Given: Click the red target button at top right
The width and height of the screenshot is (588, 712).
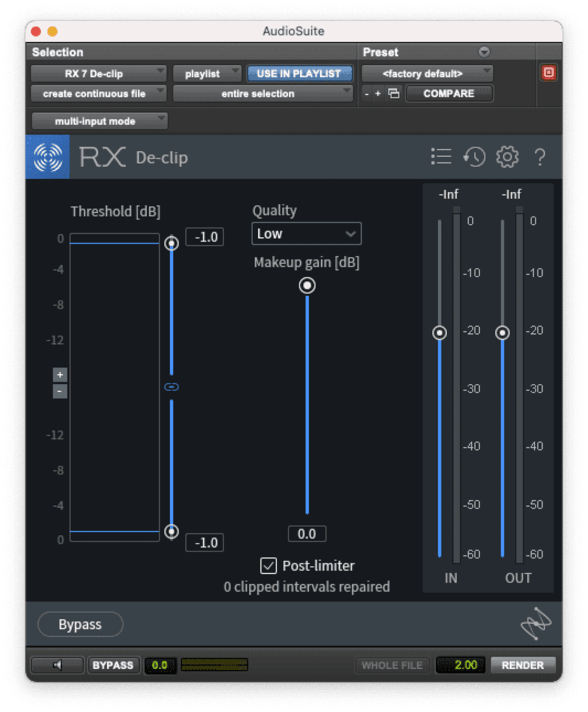Looking at the screenshot, I should (x=549, y=73).
